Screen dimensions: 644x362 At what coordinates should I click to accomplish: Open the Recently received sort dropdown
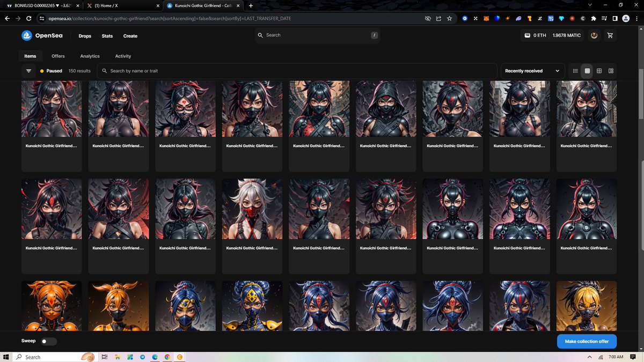pyautogui.click(x=533, y=71)
